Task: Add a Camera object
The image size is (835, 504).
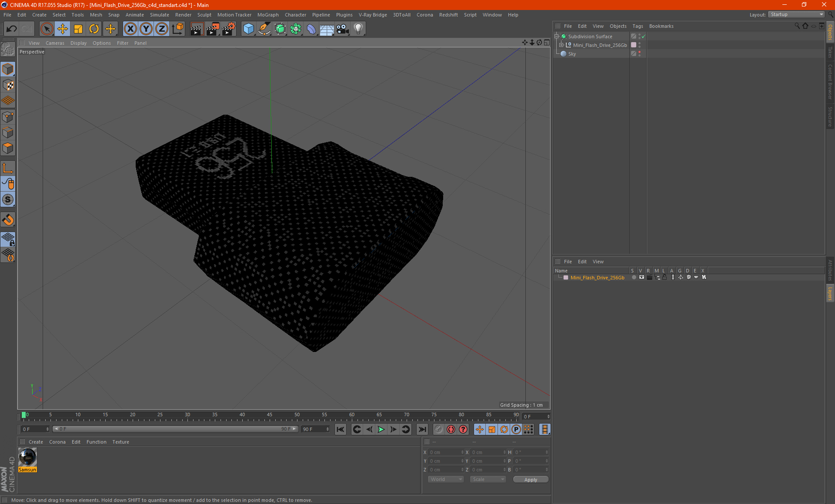Action: [x=343, y=29]
